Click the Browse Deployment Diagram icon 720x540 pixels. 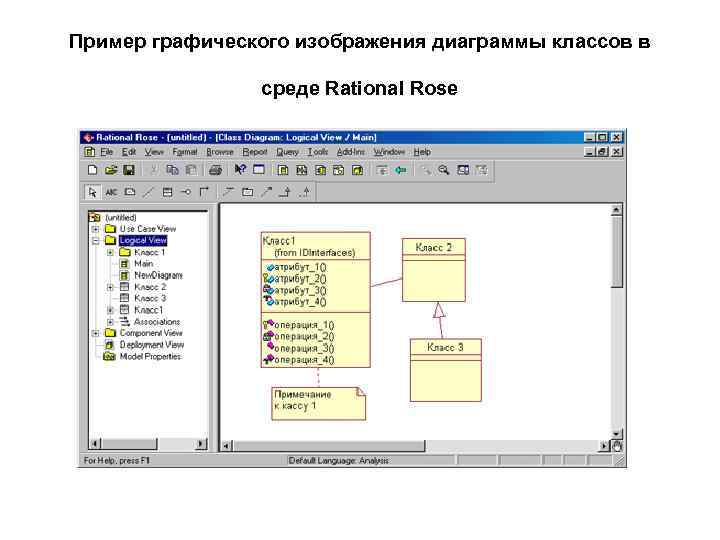point(357,170)
